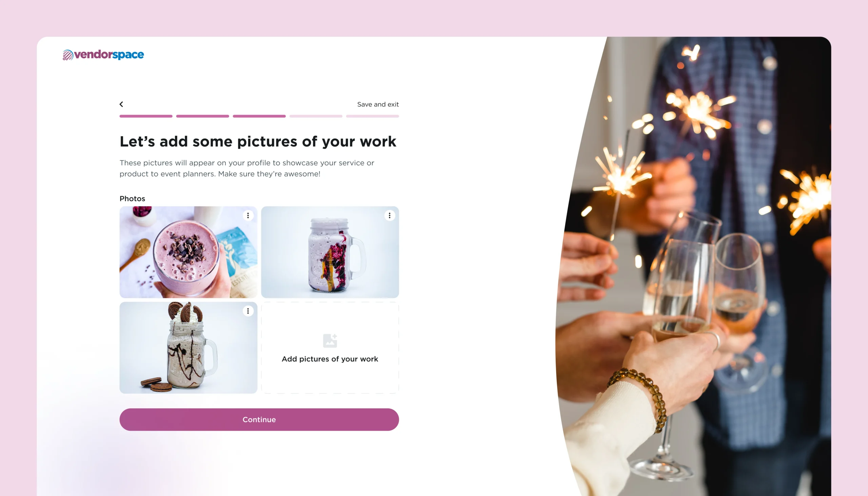
Task: Click the add-image icon in upload box
Action: point(330,340)
